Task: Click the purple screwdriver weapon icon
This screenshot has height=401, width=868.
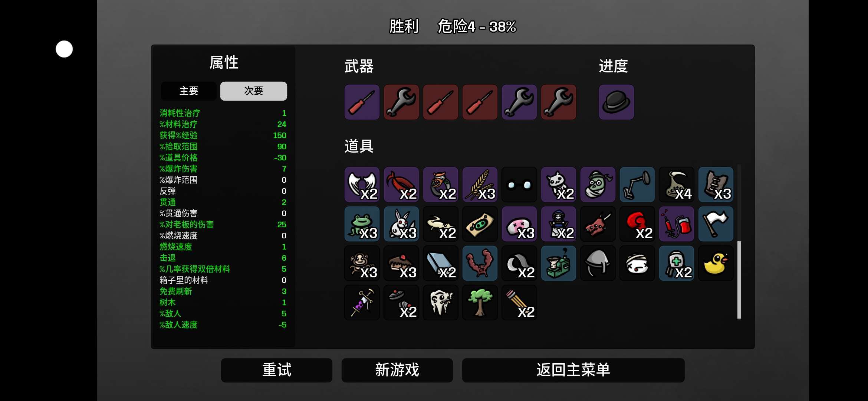Action: click(x=362, y=102)
